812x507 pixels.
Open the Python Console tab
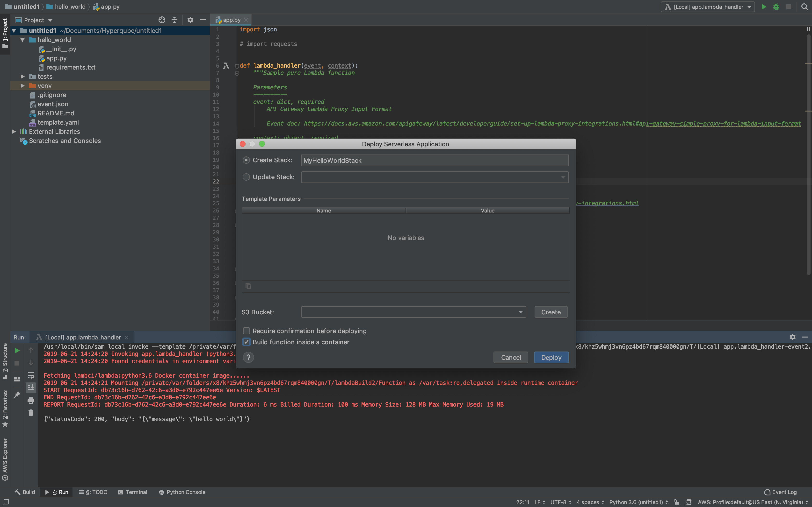click(182, 492)
